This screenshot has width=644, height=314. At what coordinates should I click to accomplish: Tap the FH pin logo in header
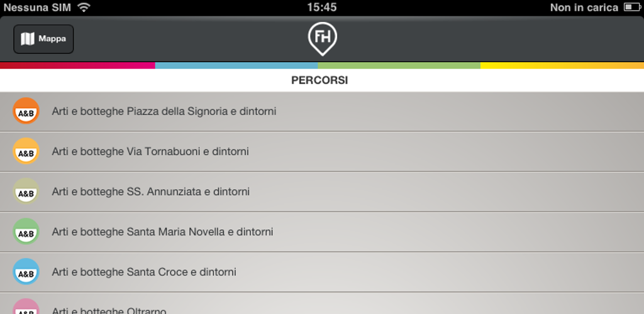pos(322,38)
